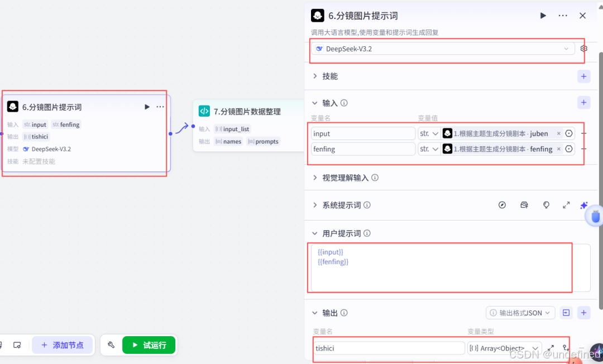Open the prompt library icon in 系统提示词 row
Screen dimensions: 603x364
[524, 205]
